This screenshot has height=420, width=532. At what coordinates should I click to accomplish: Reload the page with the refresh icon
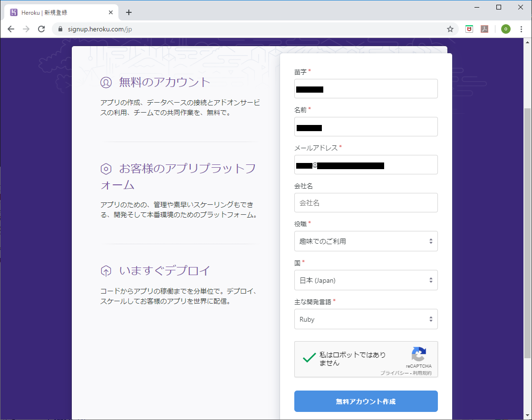[x=41, y=29]
